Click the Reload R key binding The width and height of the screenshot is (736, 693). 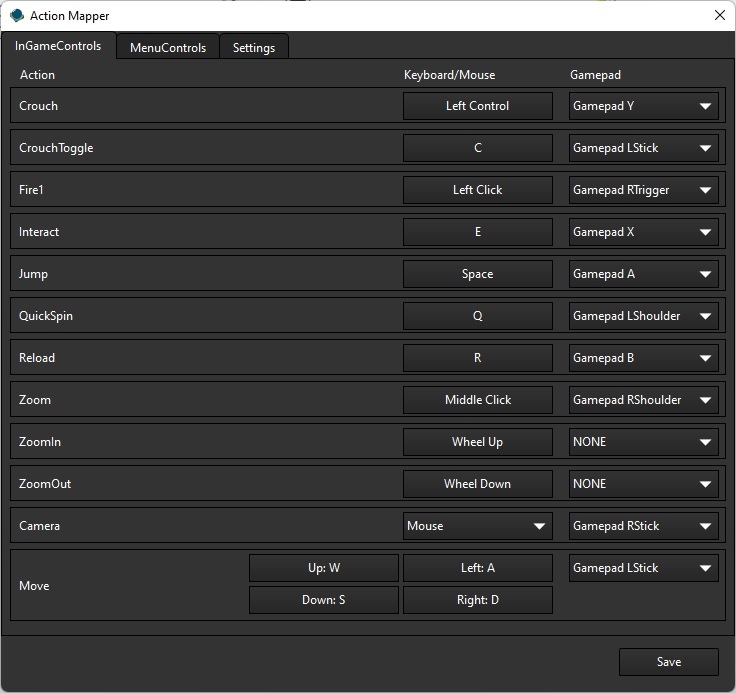477,358
